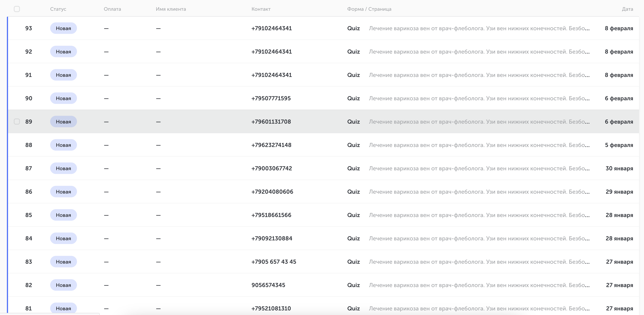Viewport: 644px width, 315px height.
Task: Open Quiz form link for lead 84
Action: click(353, 238)
